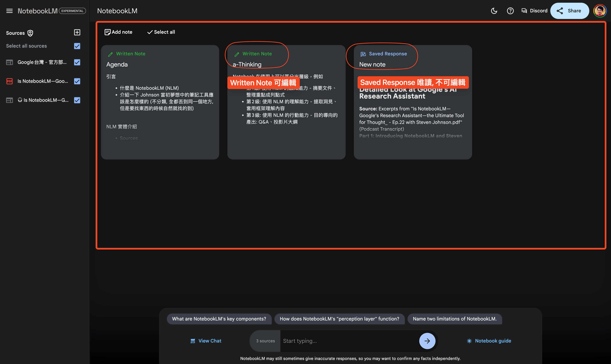Viewport: 611px width, 364px height.
Task: Open the Share dialog
Action: (569, 11)
